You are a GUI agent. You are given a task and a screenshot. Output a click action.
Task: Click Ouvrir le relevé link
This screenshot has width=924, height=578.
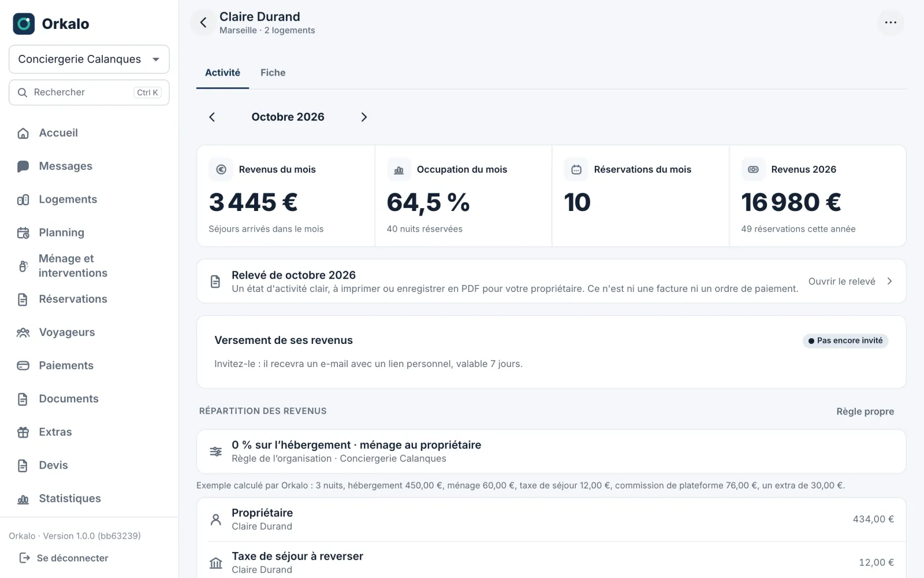coord(851,281)
